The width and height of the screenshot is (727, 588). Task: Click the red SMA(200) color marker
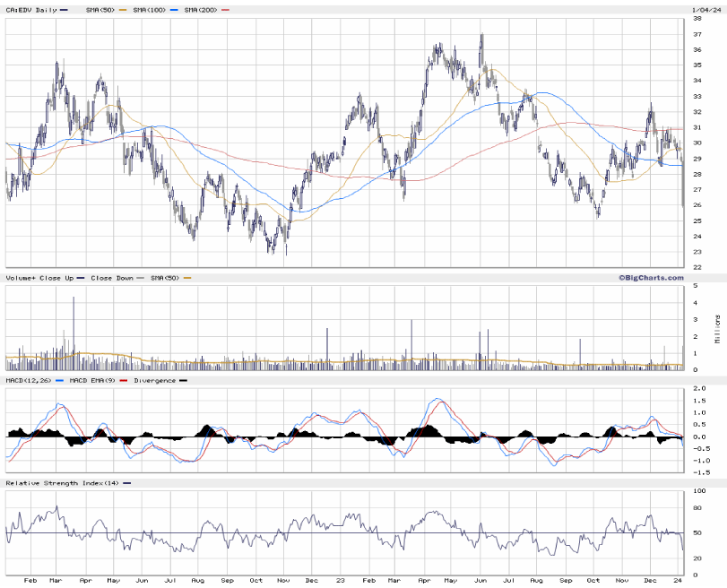226,9
